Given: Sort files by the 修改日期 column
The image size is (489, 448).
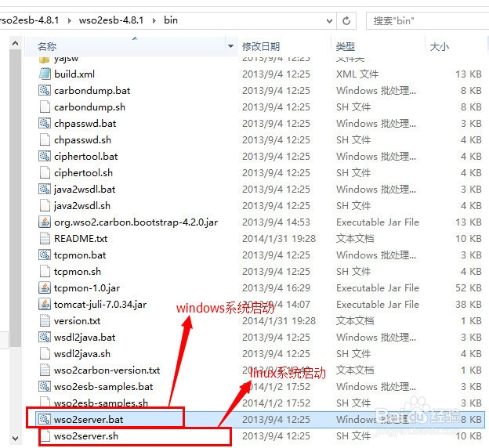Looking at the screenshot, I should click(261, 46).
